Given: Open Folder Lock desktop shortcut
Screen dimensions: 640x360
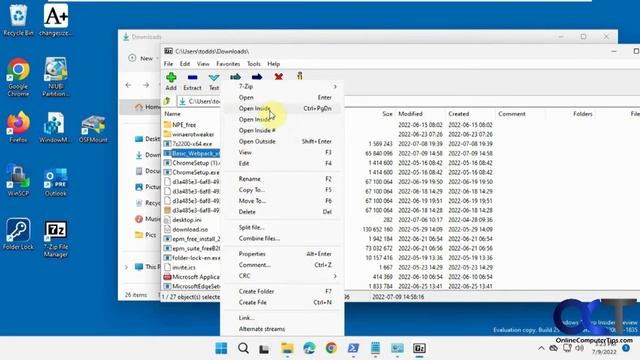Looking at the screenshot, I should pyautogui.click(x=18, y=234).
